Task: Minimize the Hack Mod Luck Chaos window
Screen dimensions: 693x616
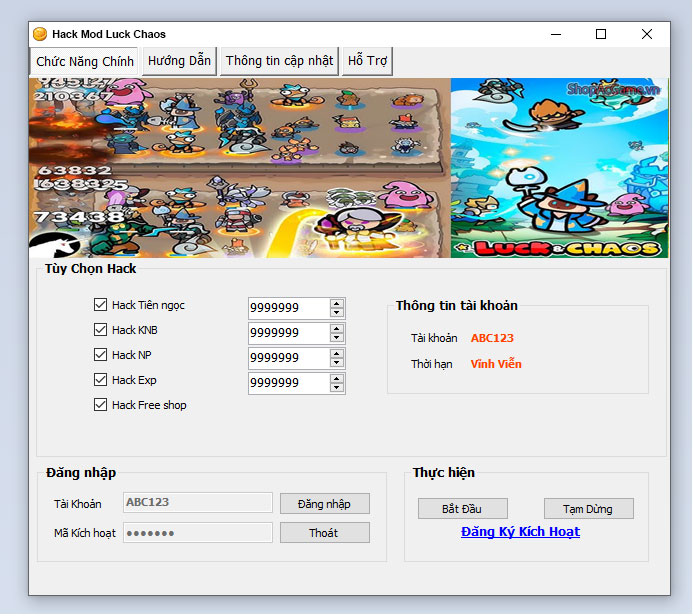Action: pyautogui.click(x=556, y=34)
